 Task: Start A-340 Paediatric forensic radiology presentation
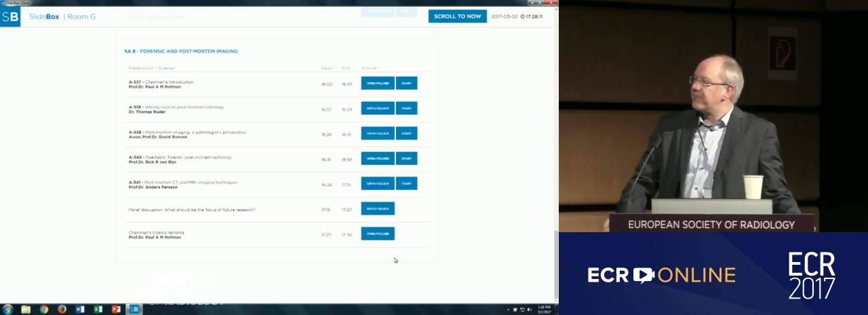coord(406,159)
